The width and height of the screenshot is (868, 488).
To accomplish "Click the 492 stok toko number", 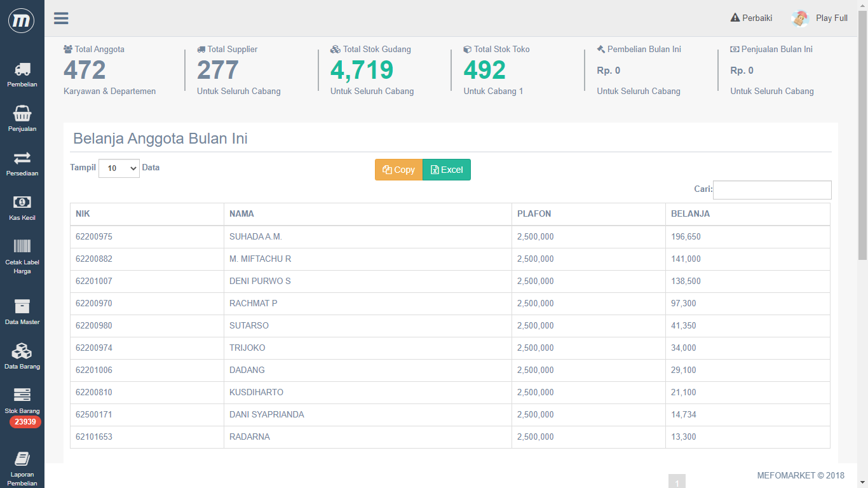I will pos(485,70).
